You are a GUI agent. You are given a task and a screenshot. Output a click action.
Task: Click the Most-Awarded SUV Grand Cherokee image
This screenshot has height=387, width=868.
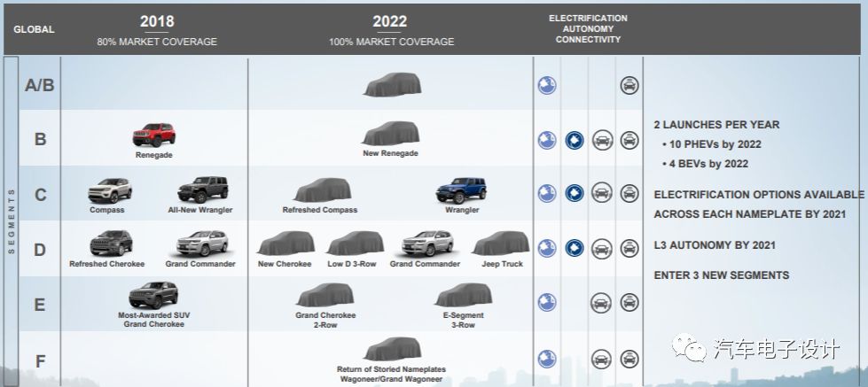[153, 295]
